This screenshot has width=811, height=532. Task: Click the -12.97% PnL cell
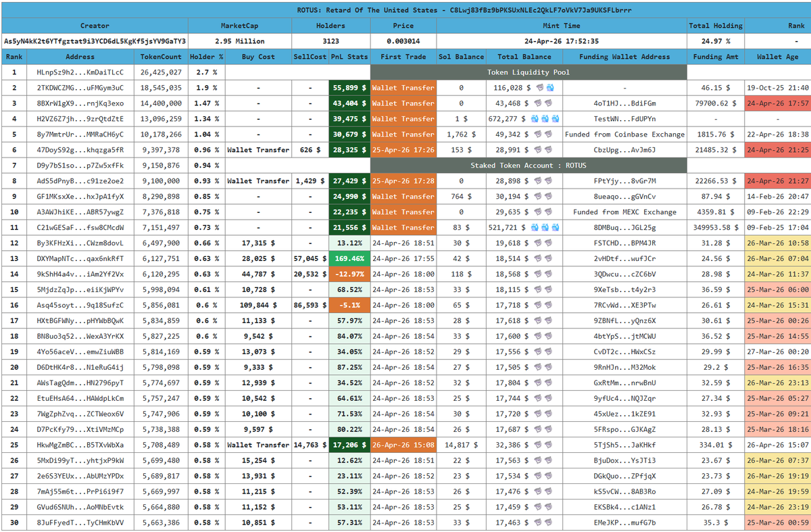coord(349,274)
